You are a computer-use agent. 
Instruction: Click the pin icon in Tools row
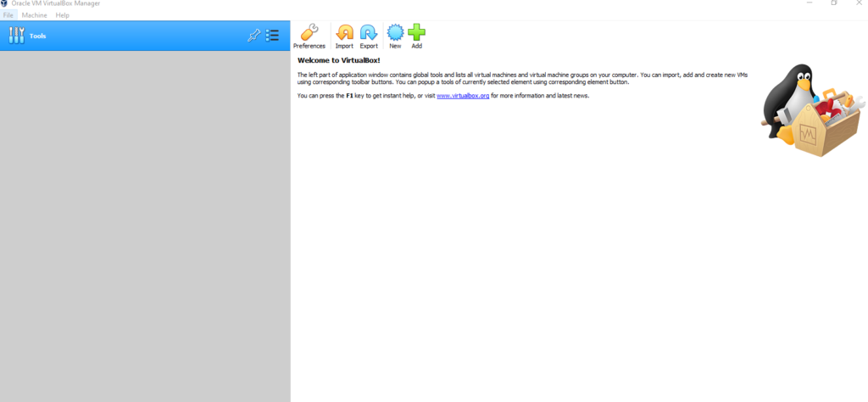253,36
